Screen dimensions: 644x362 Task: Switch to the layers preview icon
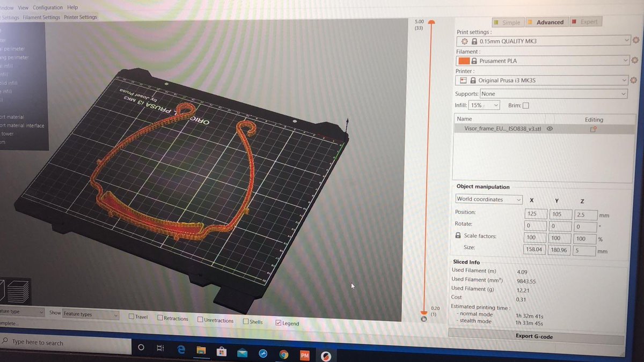pos(19,291)
